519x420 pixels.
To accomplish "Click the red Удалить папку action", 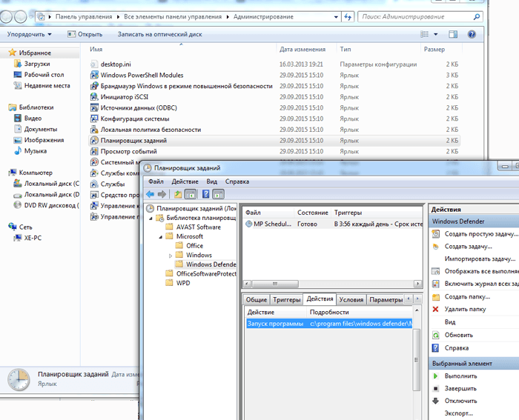I will point(459,309).
